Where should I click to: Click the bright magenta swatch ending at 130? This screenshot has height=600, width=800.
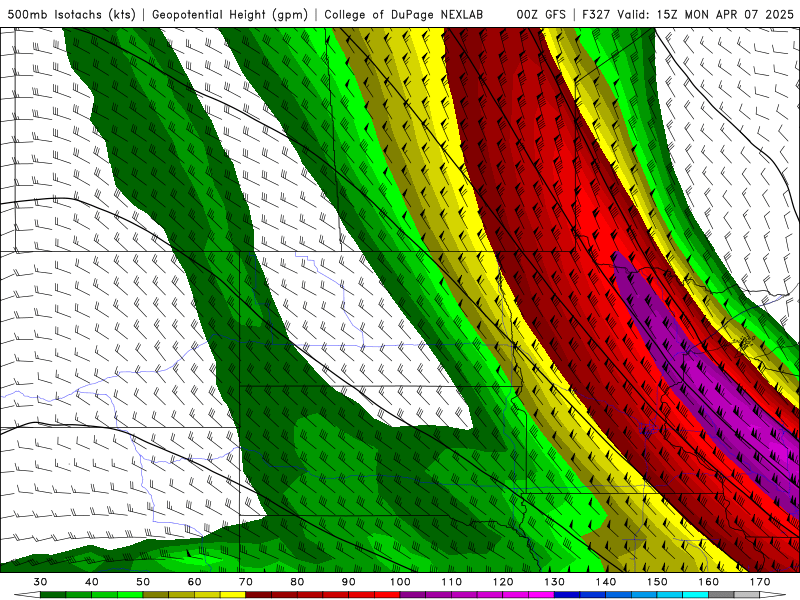click(541, 595)
